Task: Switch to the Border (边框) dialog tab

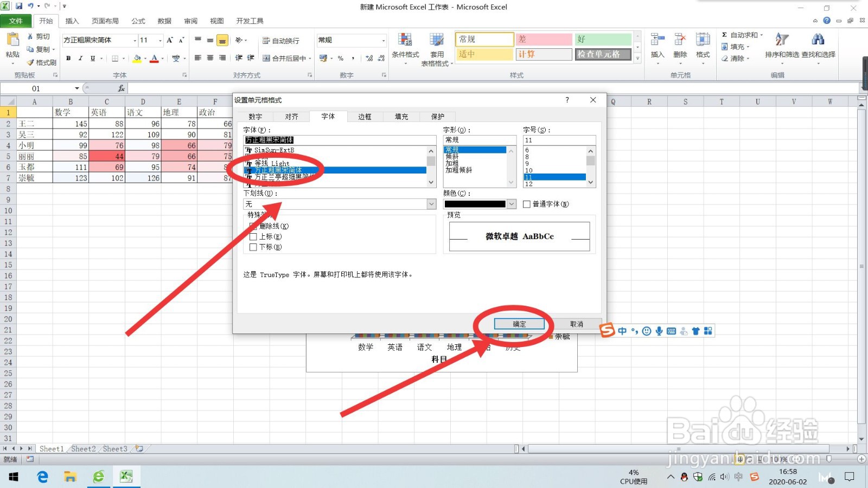Action: coord(365,117)
